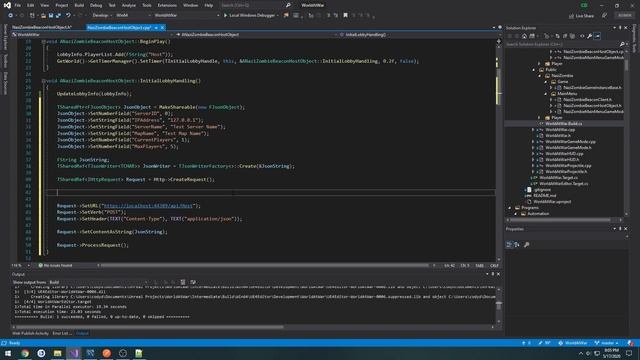Open the Error List tab

tap(62, 333)
